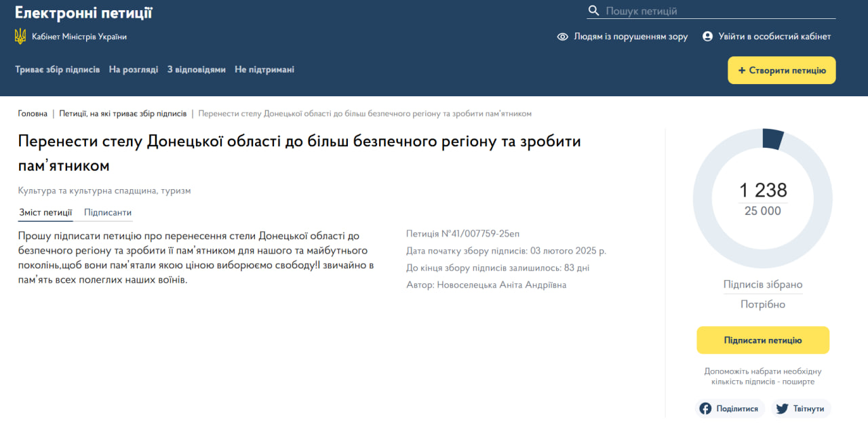The height and width of the screenshot is (425, 868).
Task: Click the Ukrainian trident emblem icon
Action: (x=20, y=37)
